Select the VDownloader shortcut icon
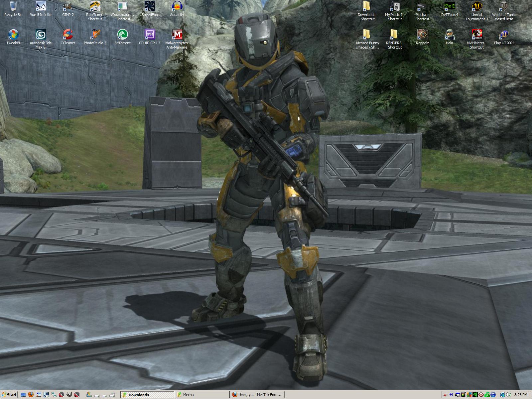This screenshot has height=399, width=532. coord(122,11)
